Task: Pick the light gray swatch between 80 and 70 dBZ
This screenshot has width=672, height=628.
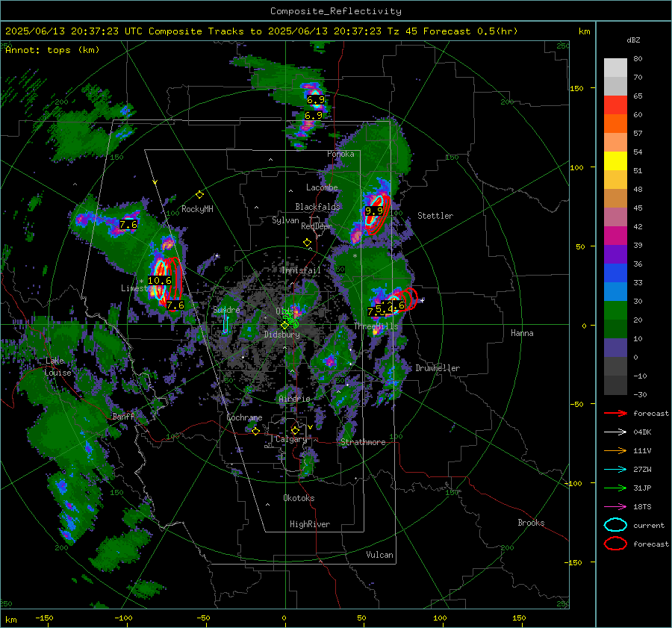Action: tap(615, 68)
